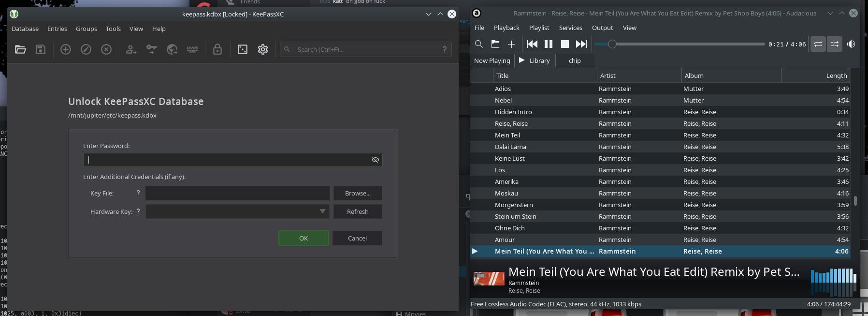Switch to the Now Playing tab
Image resolution: width=868 pixels, height=316 pixels.
point(492,60)
